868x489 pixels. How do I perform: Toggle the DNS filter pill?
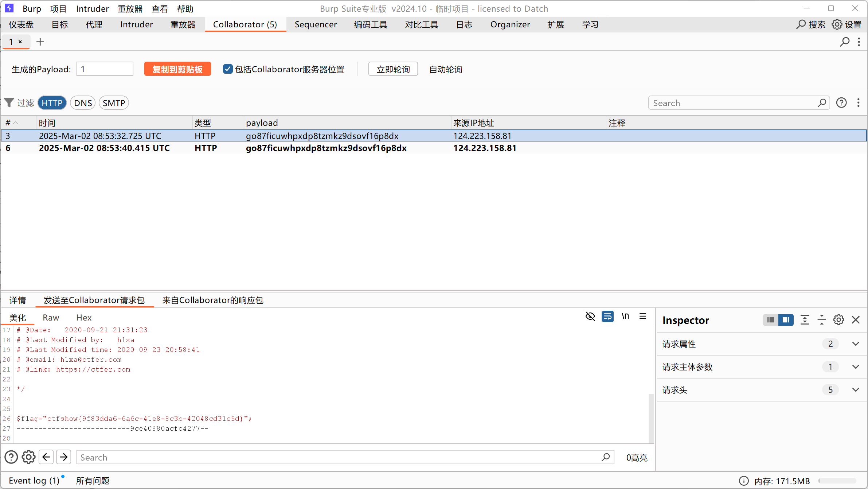[83, 103]
